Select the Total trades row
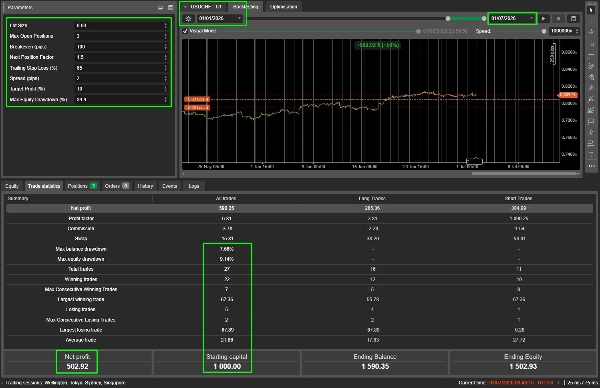The width and height of the screenshot is (600, 388). (x=299, y=269)
